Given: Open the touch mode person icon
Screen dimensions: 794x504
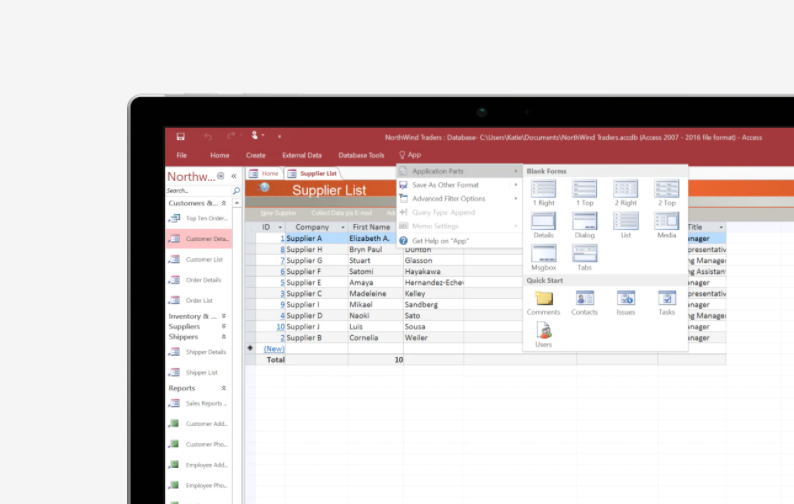Looking at the screenshot, I should (255, 135).
